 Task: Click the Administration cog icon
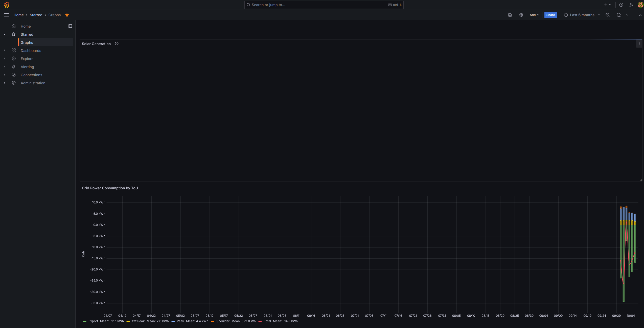tap(14, 83)
